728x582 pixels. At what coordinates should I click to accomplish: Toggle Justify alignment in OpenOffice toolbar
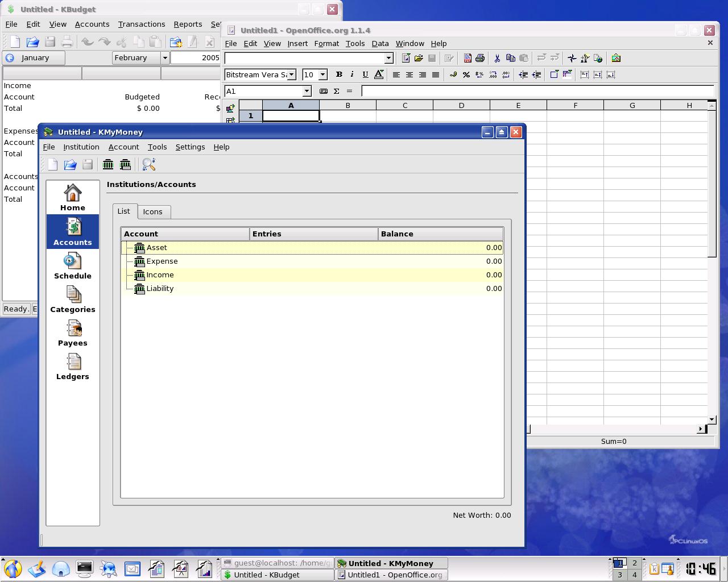[436, 74]
